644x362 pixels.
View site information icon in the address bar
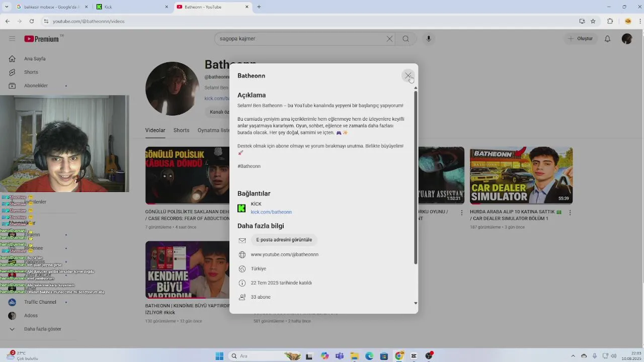tap(46, 21)
